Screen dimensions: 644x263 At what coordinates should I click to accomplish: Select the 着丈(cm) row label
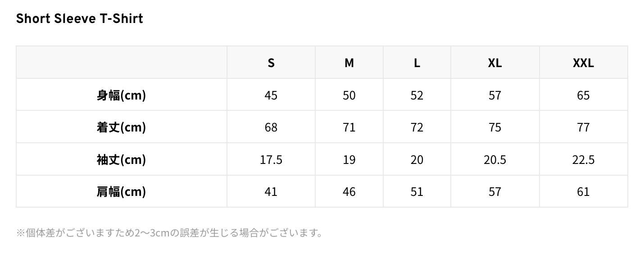point(121,127)
